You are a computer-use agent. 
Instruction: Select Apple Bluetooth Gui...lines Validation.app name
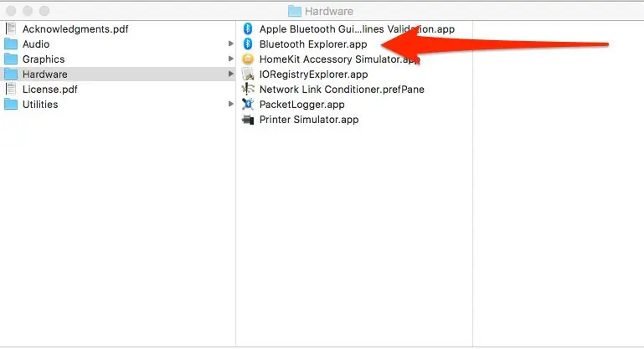[357, 29]
